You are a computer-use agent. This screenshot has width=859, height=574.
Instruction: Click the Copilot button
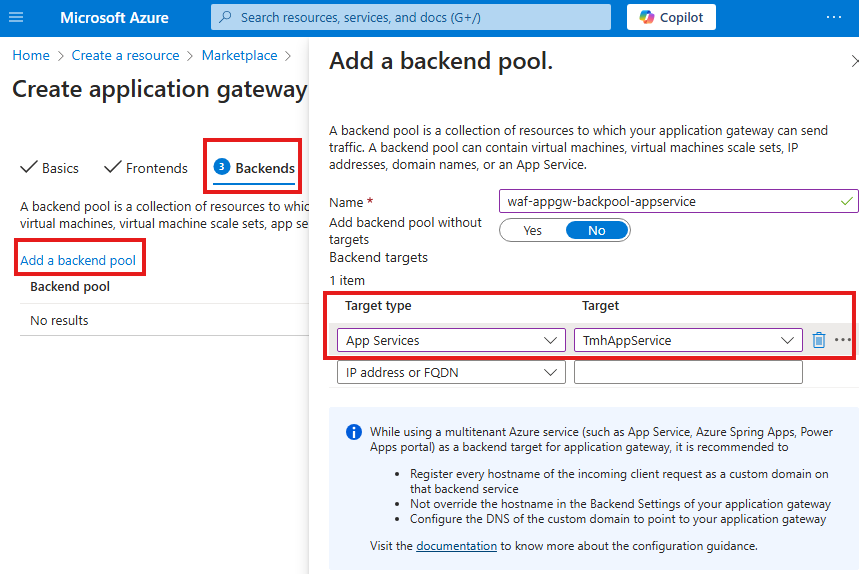[x=671, y=18]
